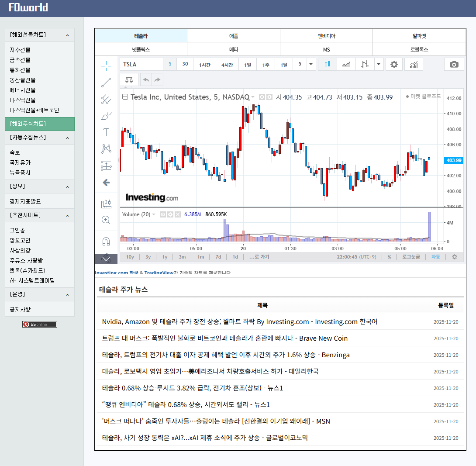Viewport: 476px width, 466px height.
Task: Select the zoom in magnifier tool
Action: point(106,220)
